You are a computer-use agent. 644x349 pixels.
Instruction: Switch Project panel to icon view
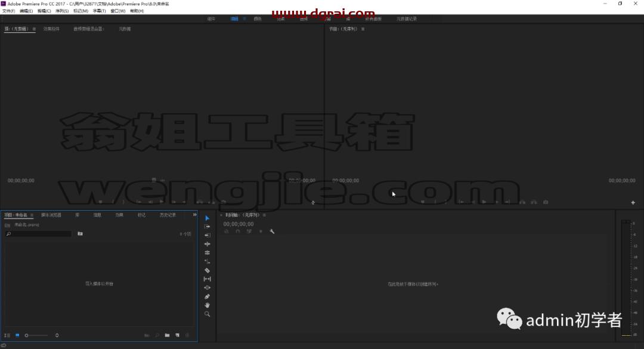pos(17,335)
